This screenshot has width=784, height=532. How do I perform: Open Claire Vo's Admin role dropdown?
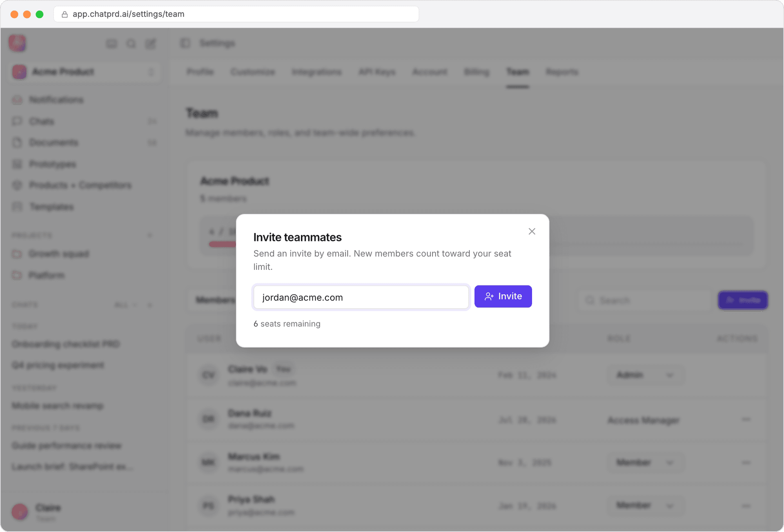point(645,375)
